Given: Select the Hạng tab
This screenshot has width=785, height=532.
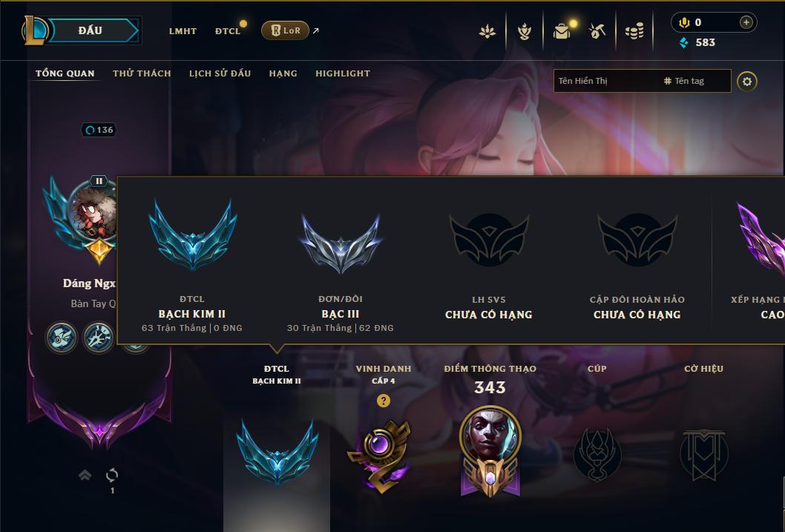Looking at the screenshot, I should click(x=283, y=73).
